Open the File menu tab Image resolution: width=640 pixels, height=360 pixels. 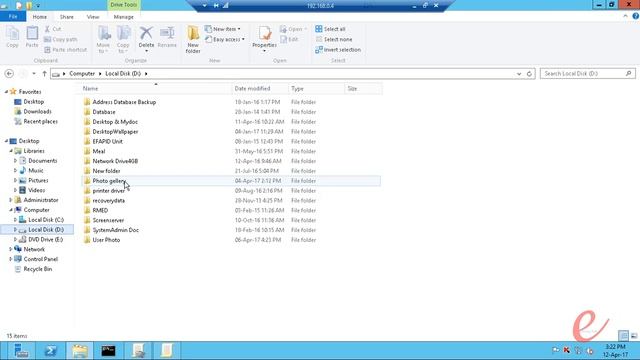click(x=13, y=17)
